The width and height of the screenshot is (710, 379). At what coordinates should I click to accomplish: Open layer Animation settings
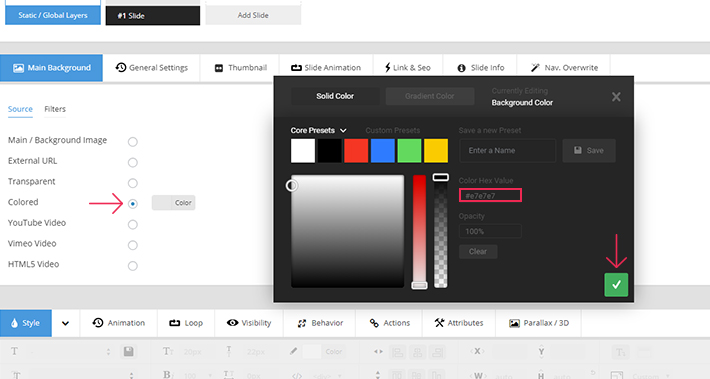tap(119, 323)
